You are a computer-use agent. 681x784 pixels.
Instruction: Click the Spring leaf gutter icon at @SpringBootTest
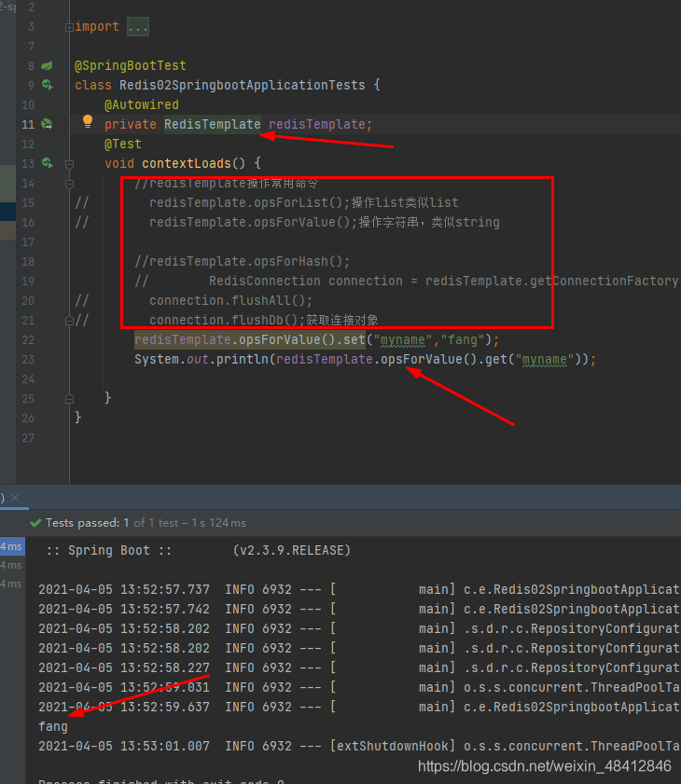47,65
